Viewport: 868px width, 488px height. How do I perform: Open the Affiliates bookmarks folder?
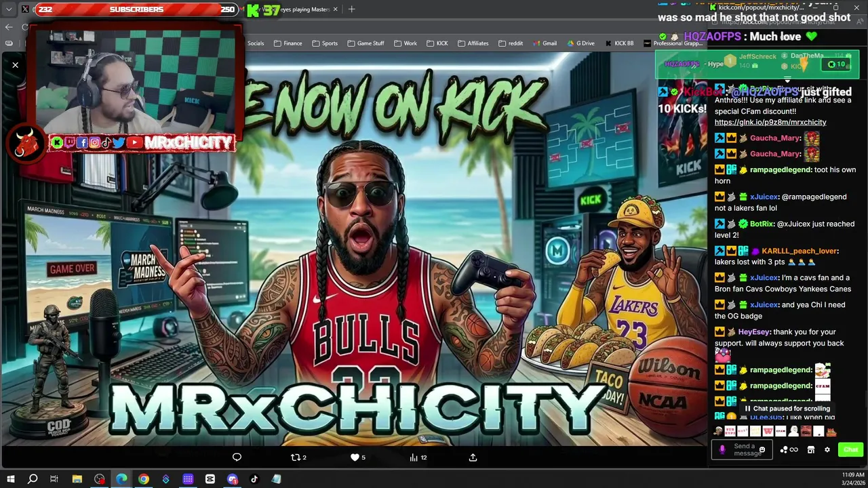[473, 43]
